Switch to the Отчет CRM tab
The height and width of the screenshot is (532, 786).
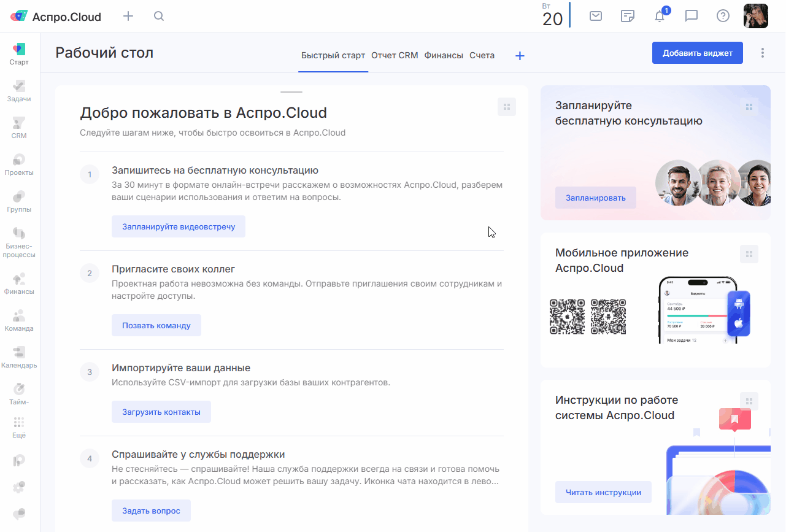point(395,55)
